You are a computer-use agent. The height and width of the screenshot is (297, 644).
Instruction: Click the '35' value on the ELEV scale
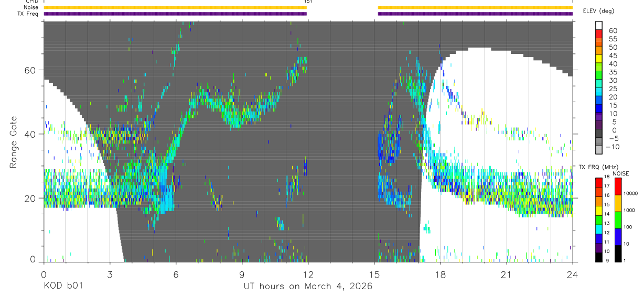(613, 72)
